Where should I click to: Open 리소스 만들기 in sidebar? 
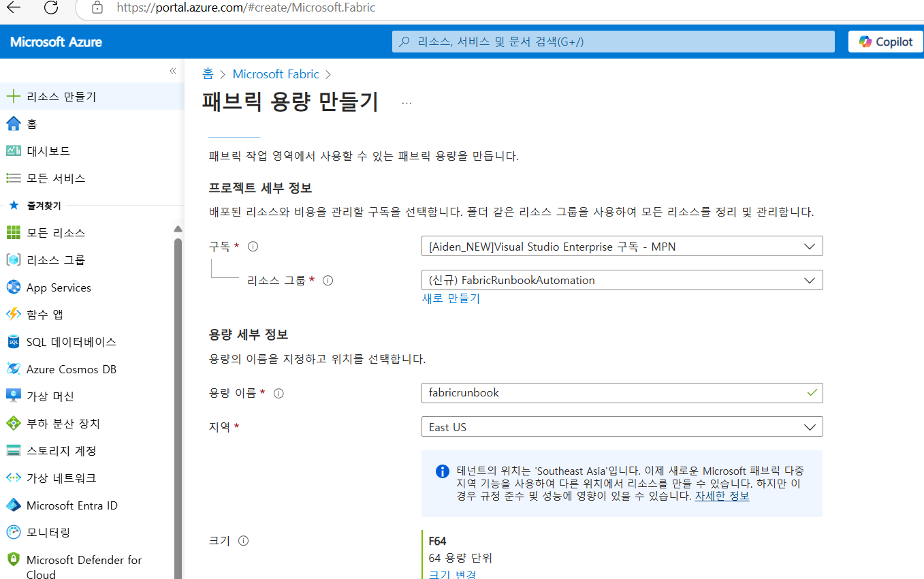click(x=92, y=96)
